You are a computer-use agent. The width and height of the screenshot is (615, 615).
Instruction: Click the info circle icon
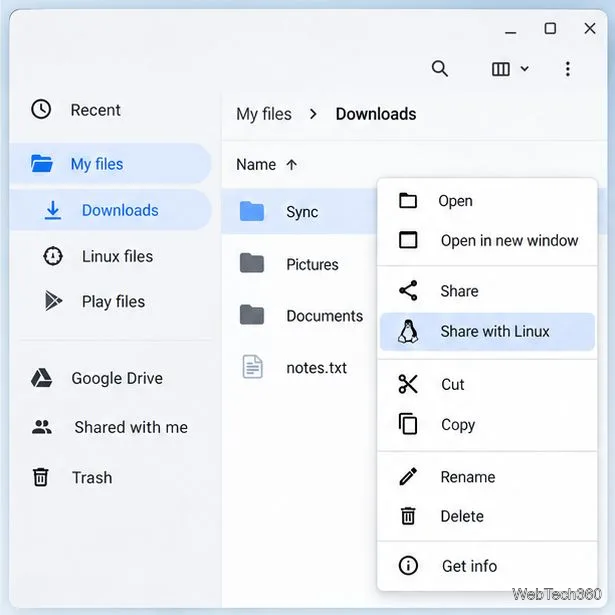click(408, 566)
